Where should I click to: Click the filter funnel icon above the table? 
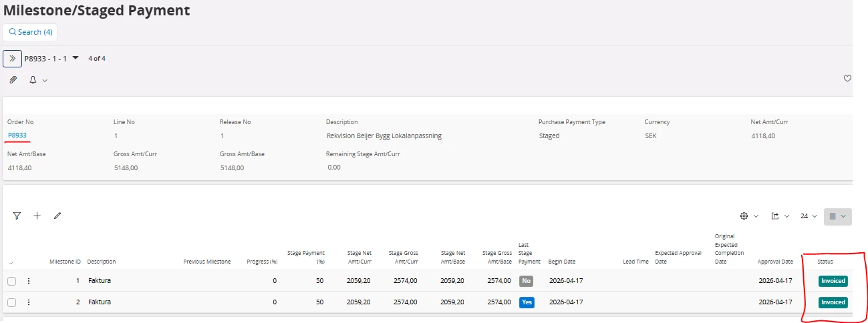(x=17, y=216)
